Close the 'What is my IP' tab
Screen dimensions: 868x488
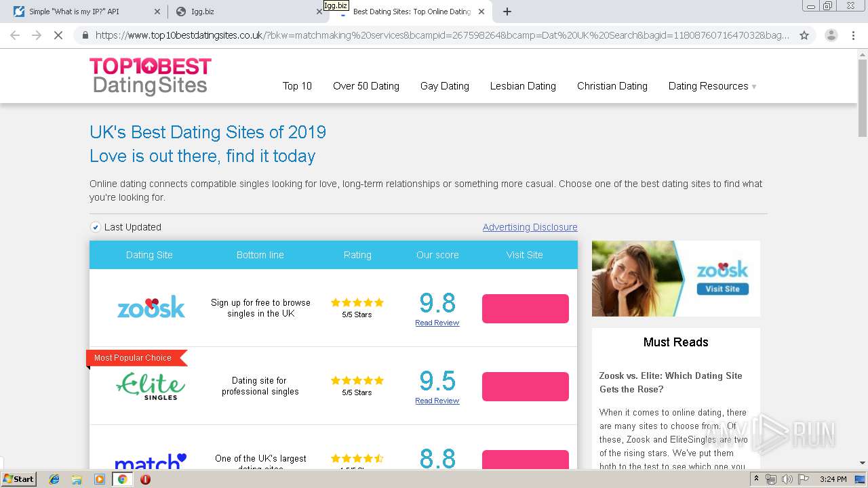tap(157, 12)
